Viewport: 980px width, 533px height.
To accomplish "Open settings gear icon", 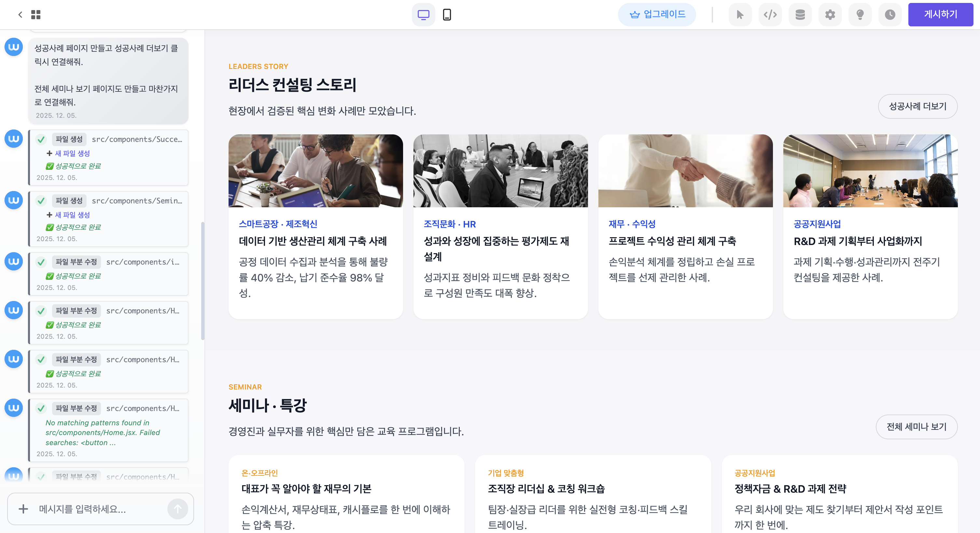I will (830, 14).
